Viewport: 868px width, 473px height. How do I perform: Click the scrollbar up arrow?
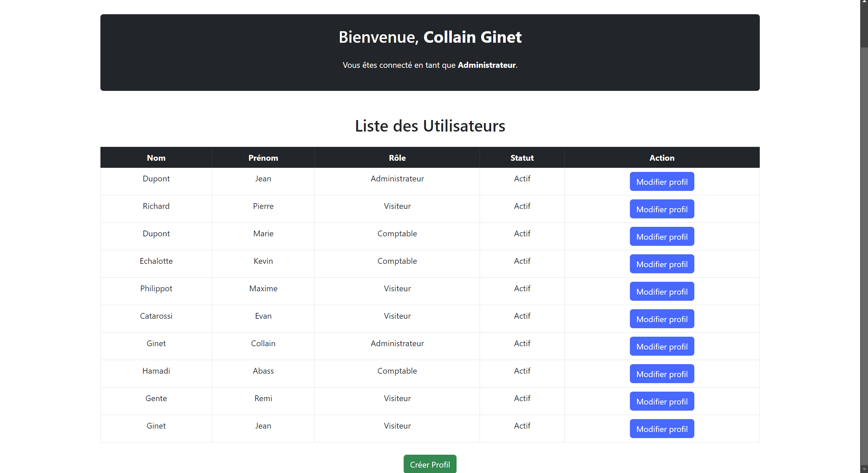864,2
